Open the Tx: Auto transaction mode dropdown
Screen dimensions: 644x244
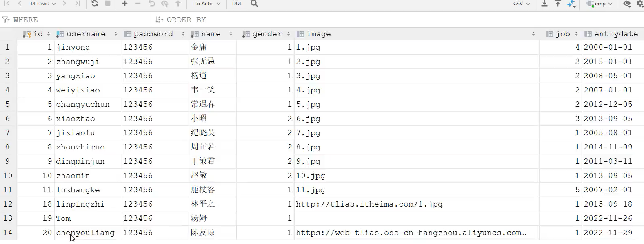pos(207,4)
